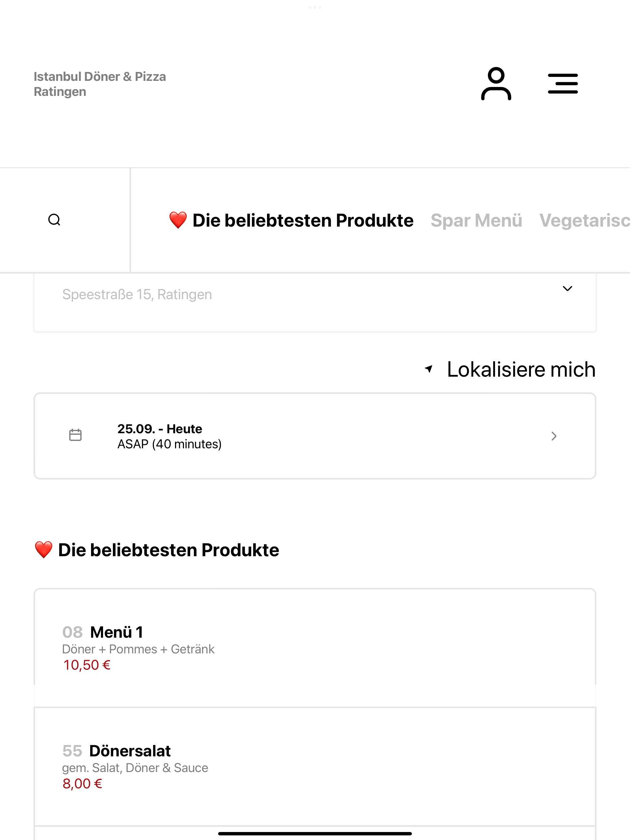Image resolution: width=630 pixels, height=840 pixels.
Task: Select the Dönersalat product card
Action: tap(315, 766)
